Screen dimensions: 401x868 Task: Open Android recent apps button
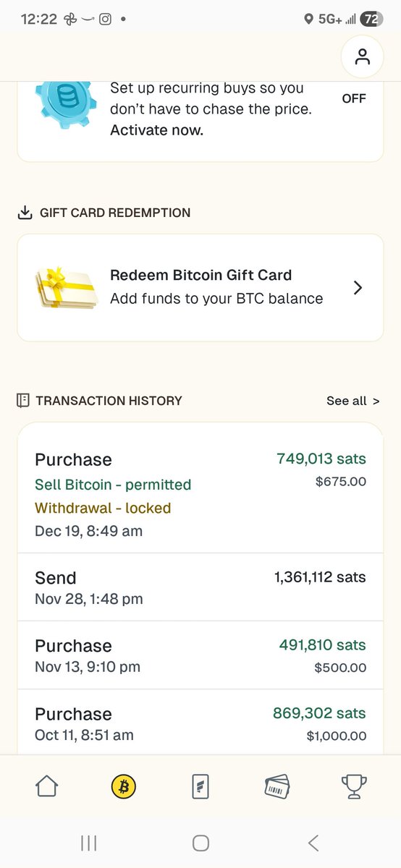click(x=89, y=843)
